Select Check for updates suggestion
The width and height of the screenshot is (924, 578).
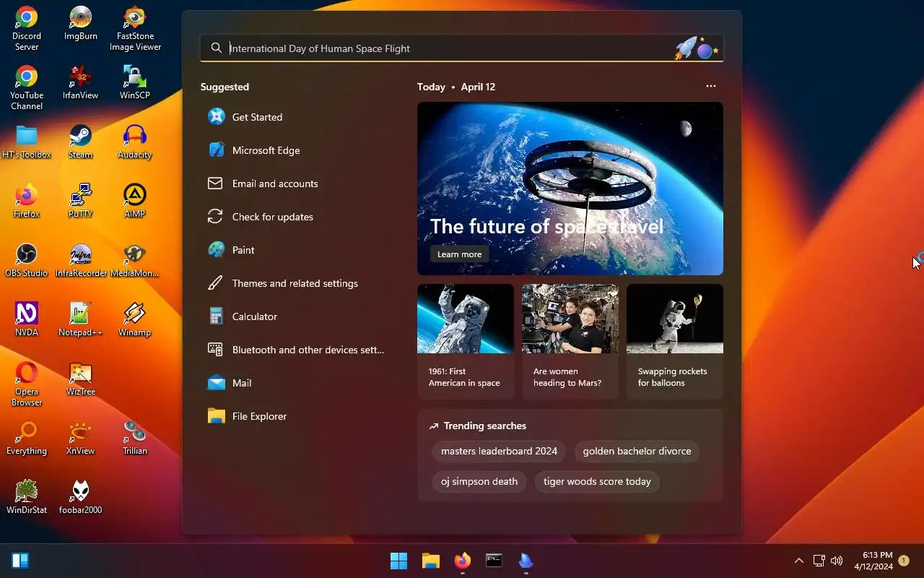299,217
